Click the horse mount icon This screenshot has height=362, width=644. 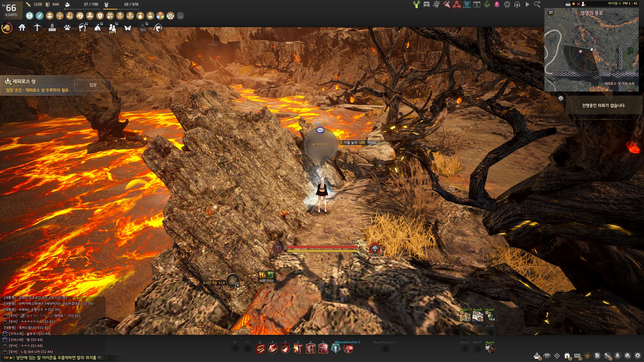[x=7, y=28]
